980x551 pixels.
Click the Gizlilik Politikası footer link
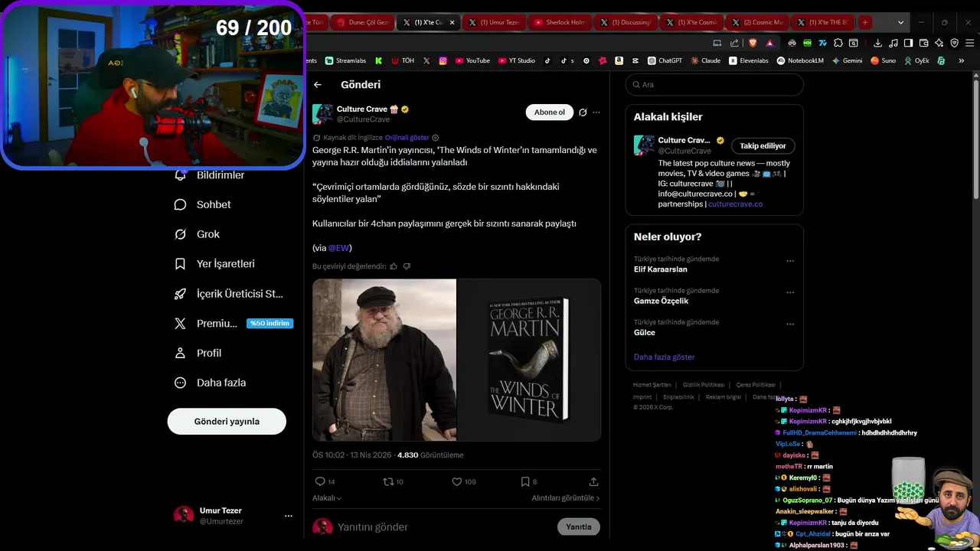704,385
